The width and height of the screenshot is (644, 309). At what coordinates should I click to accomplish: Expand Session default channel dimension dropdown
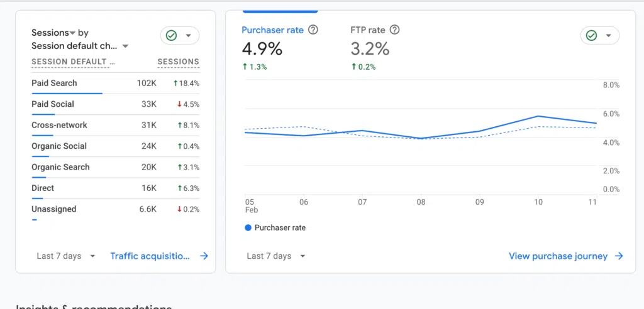pyautogui.click(x=125, y=46)
